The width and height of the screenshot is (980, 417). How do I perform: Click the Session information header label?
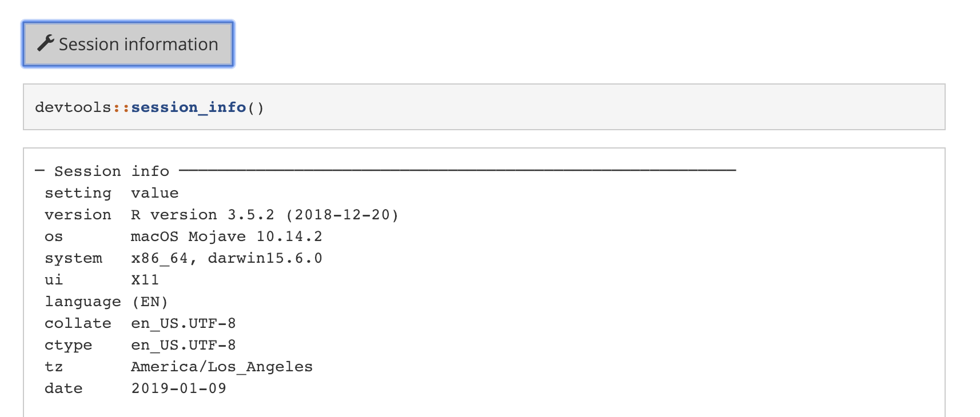tap(138, 43)
